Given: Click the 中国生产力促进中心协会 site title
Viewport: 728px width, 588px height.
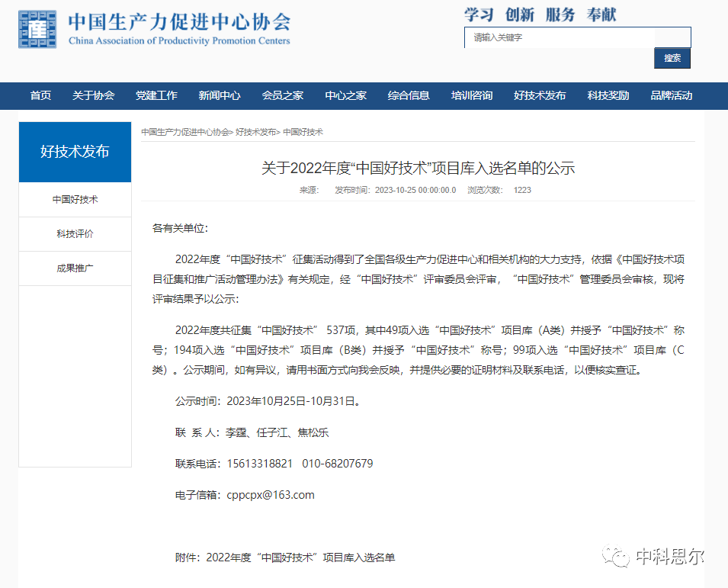Looking at the screenshot, I should 180,22.
